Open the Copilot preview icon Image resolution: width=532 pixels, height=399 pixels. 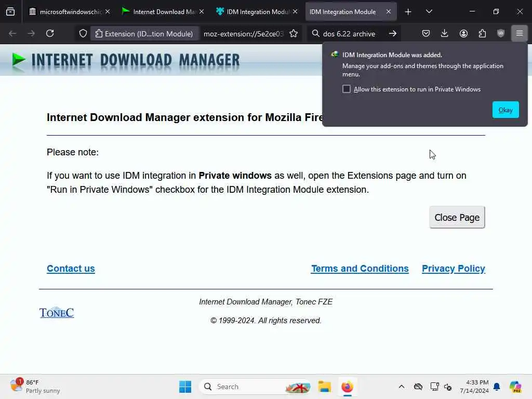515,387
